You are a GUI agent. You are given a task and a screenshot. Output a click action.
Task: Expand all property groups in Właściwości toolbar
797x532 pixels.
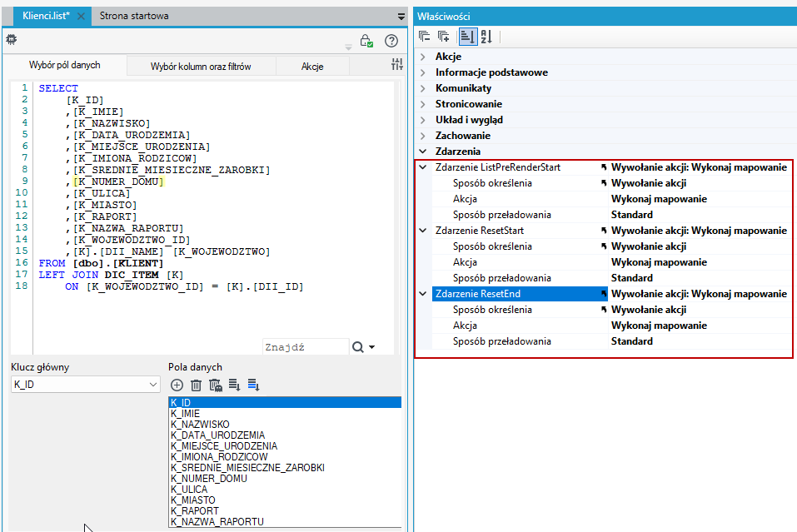[x=444, y=37]
